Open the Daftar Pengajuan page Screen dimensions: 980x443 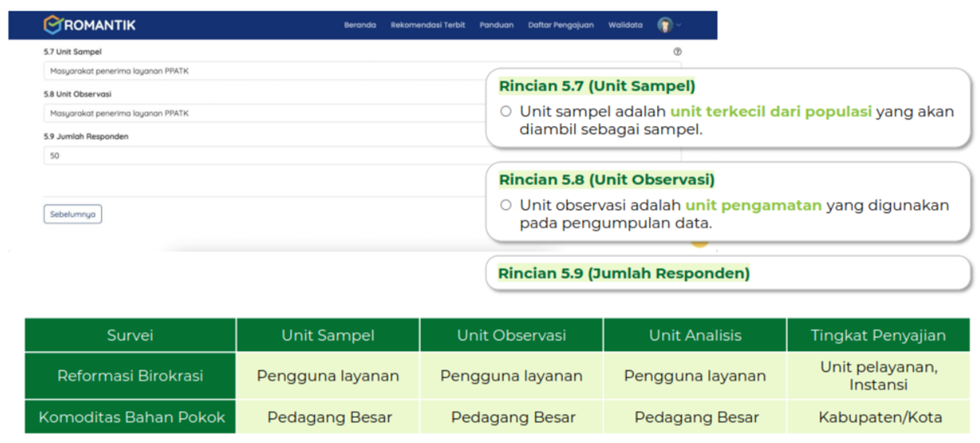(561, 25)
